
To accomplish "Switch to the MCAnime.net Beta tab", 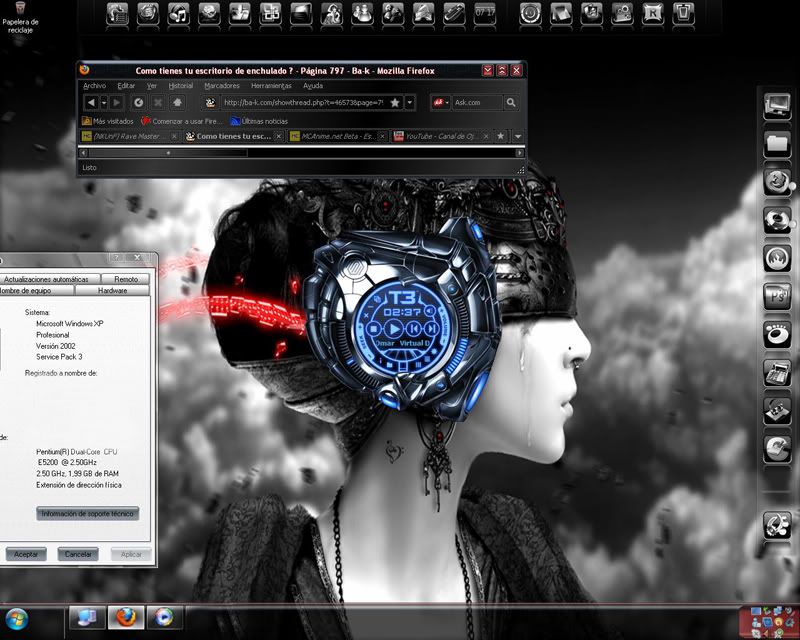I will coord(338,136).
